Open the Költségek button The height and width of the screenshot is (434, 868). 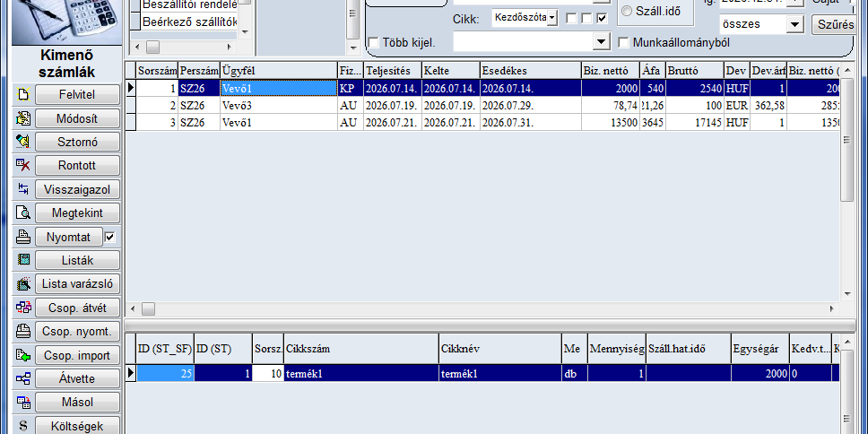[77, 426]
